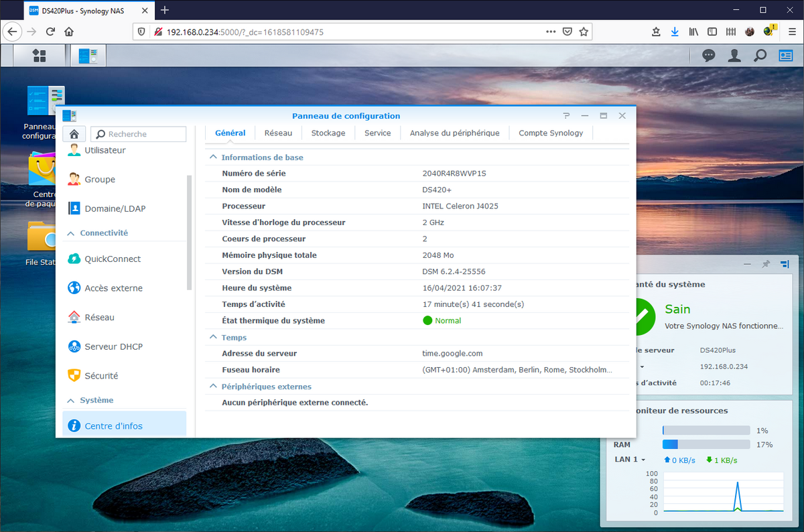The width and height of the screenshot is (804, 532).
Task: Switch to the Service tab
Action: [x=377, y=133]
